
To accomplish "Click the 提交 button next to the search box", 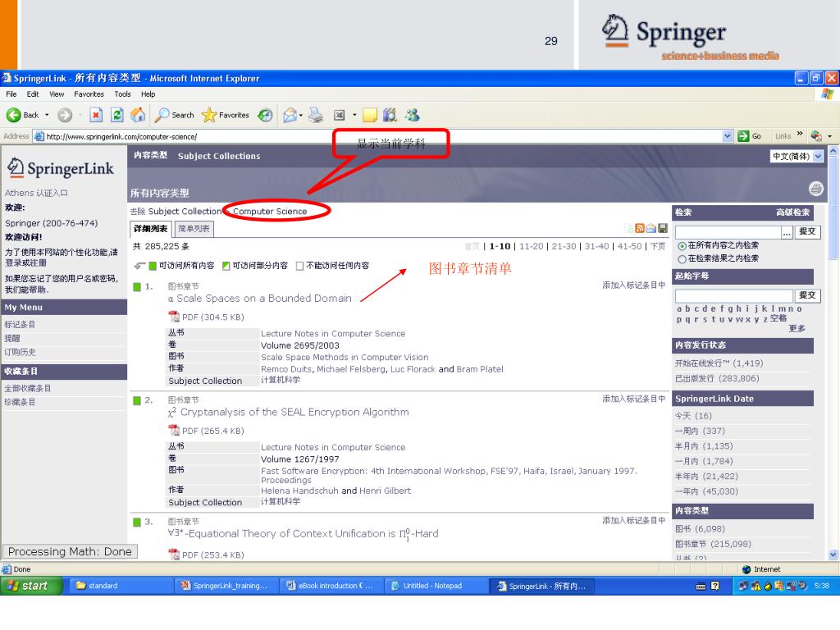I will click(807, 231).
